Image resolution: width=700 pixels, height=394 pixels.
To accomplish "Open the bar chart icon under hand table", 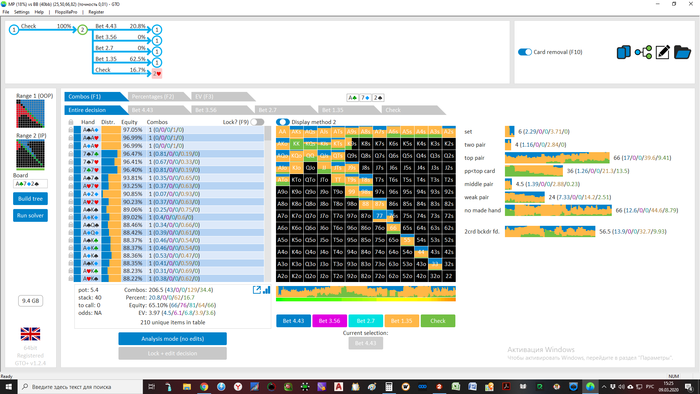I will coord(267,290).
